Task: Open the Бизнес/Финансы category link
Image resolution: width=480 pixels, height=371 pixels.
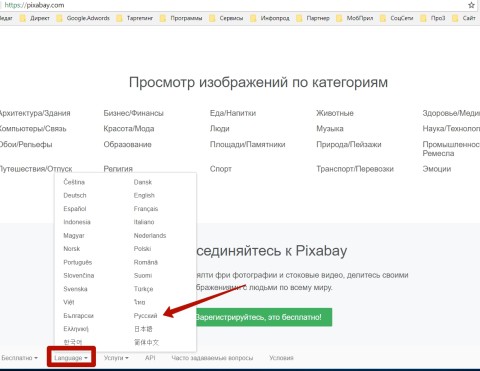Action: (133, 113)
